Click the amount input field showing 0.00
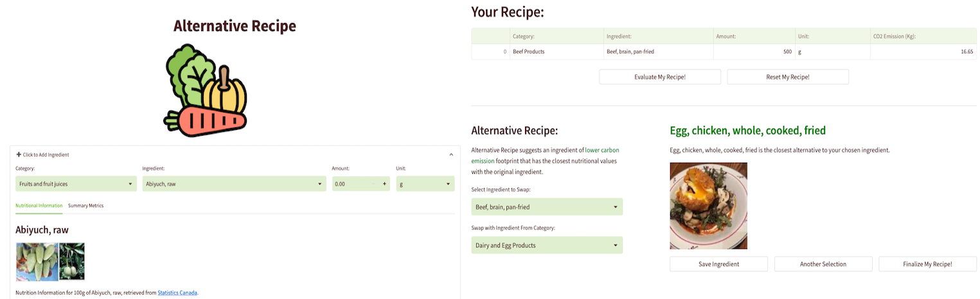The width and height of the screenshot is (980, 299). [x=350, y=184]
